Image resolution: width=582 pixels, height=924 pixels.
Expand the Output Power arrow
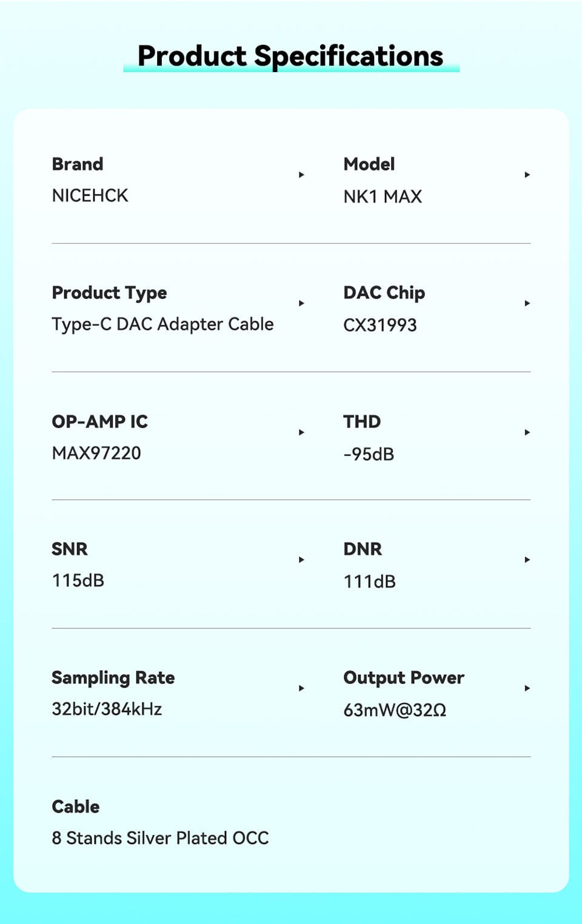[x=527, y=688]
